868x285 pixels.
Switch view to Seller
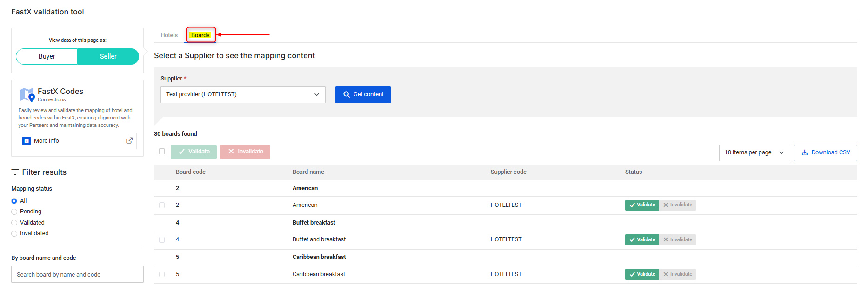coord(108,56)
